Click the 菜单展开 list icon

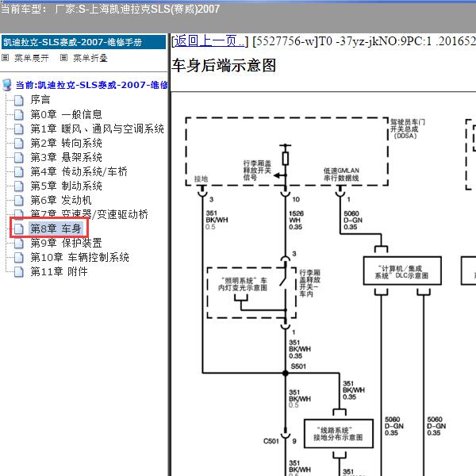point(6,57)
